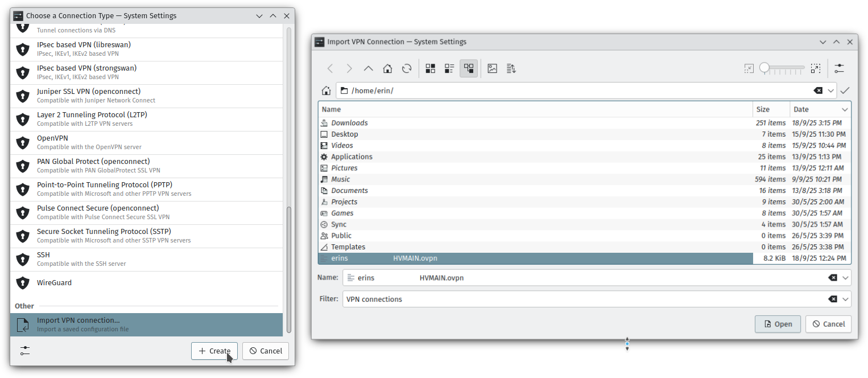Go to parent folder with up arrow
This screenshot has height=378, width=868.
coord(368,68)
